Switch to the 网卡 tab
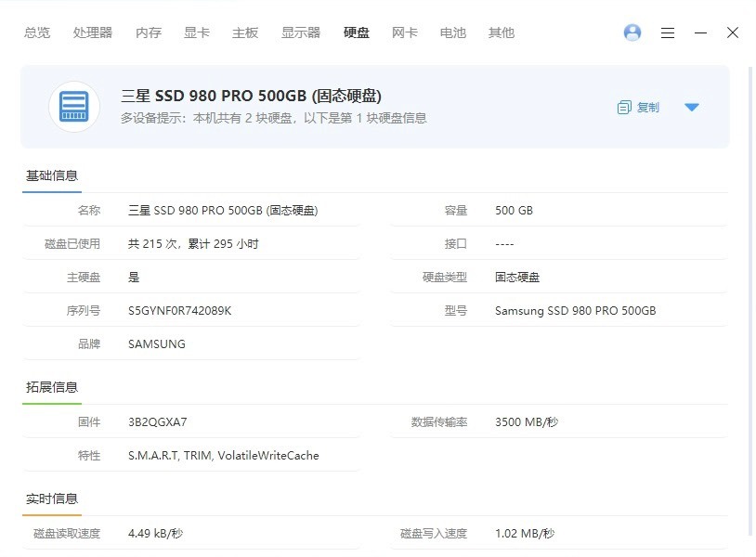This screenshot has height=557, width=756. pos(405,32)
